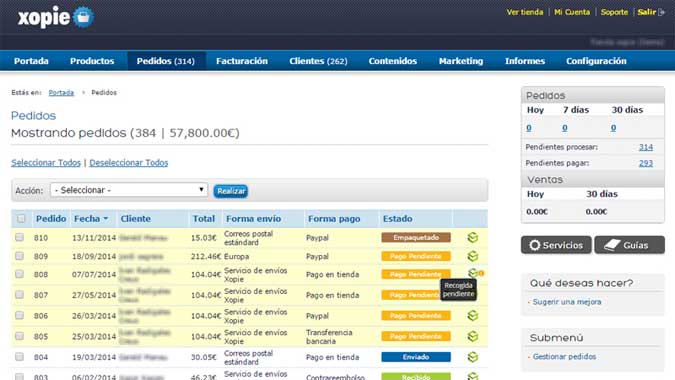Click the Mi Cuenta link
This screenshot has width=675, height=380.
click(572, 12)
